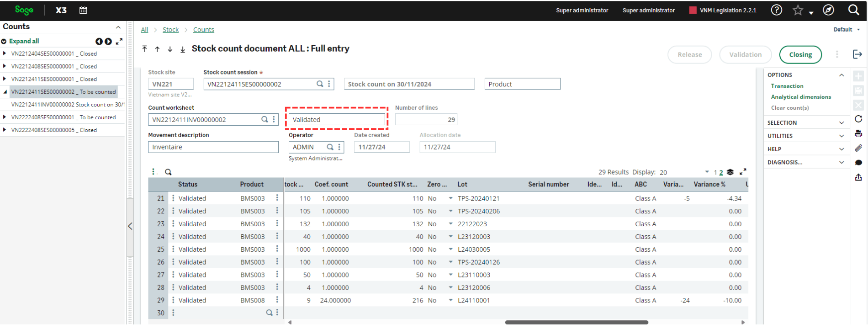The height and width of the screenshot is (329, 868).
Task: Open actions menu for Stock count session
Action: (x=329, y=84)
